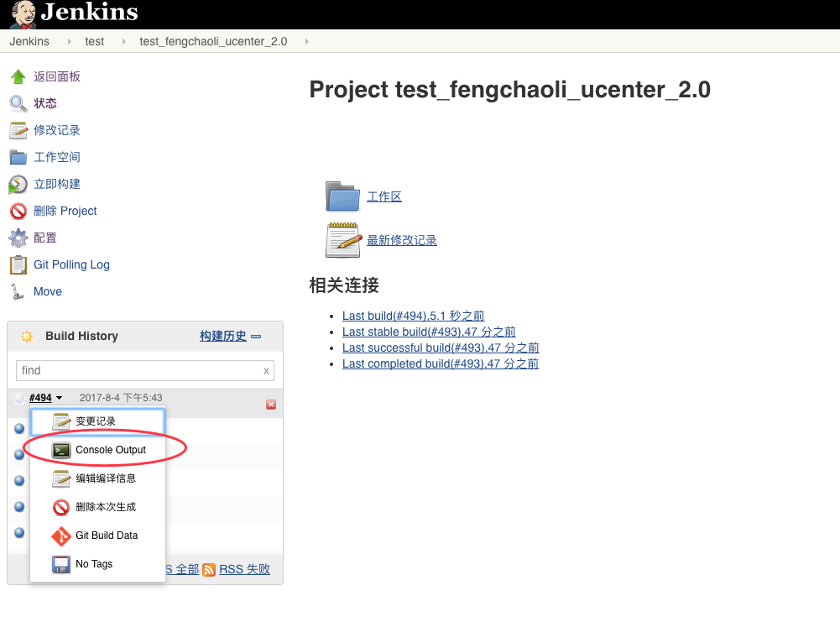The image size is (840, 622).
Task: Open the Git Polling Log link
Action: [71, 264]
